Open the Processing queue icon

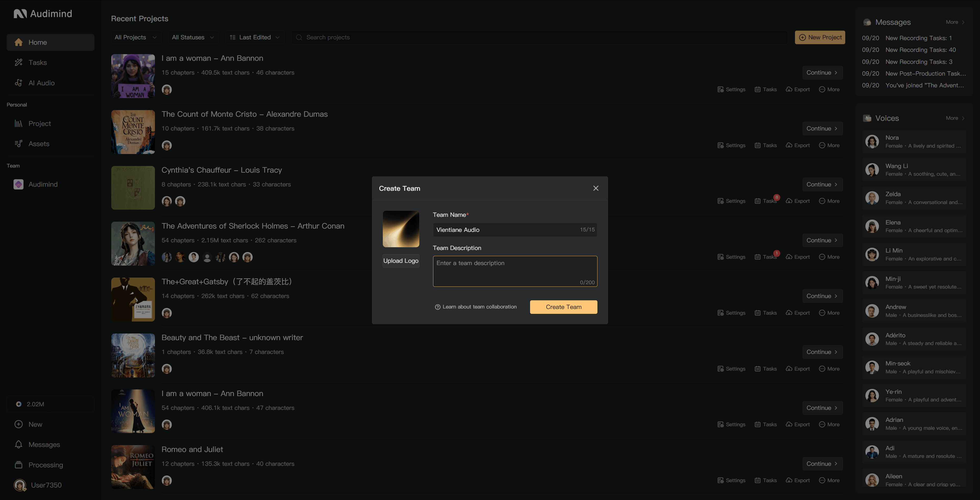[18, 465]
